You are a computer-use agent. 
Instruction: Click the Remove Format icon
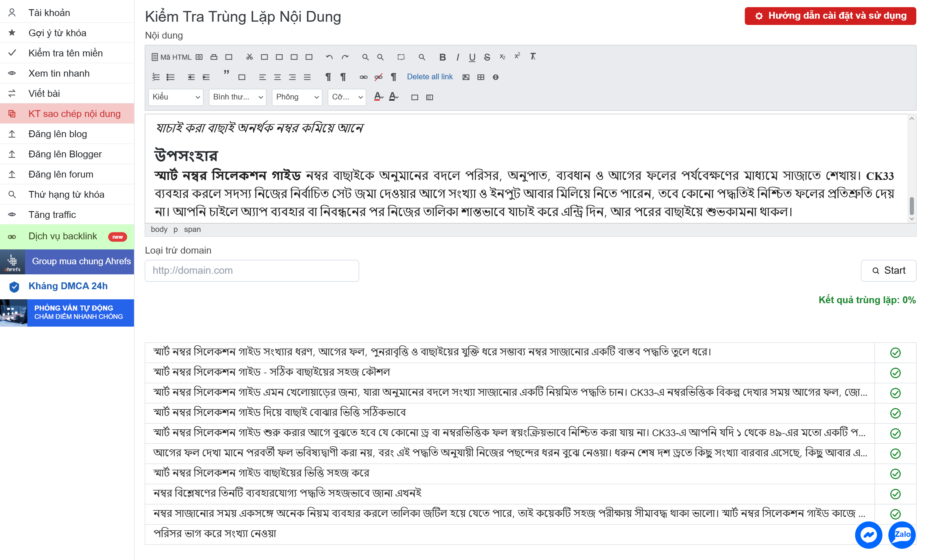tap(533, 56)
